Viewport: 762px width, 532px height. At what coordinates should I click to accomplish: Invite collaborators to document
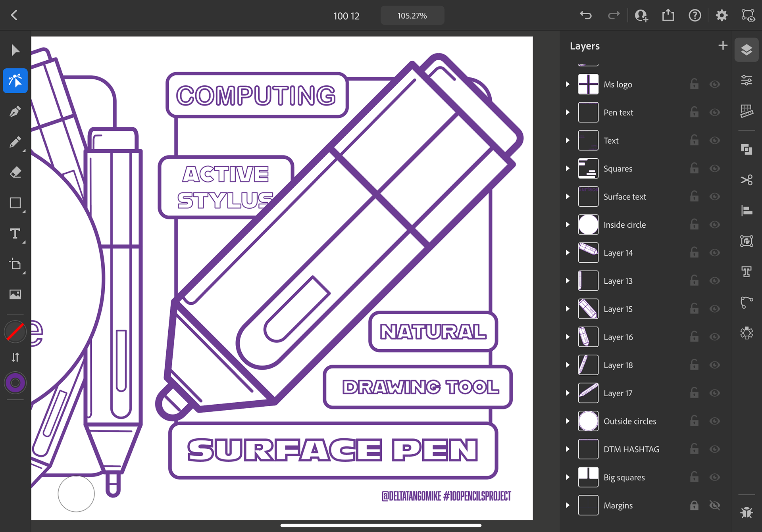[x=641, y=15]
